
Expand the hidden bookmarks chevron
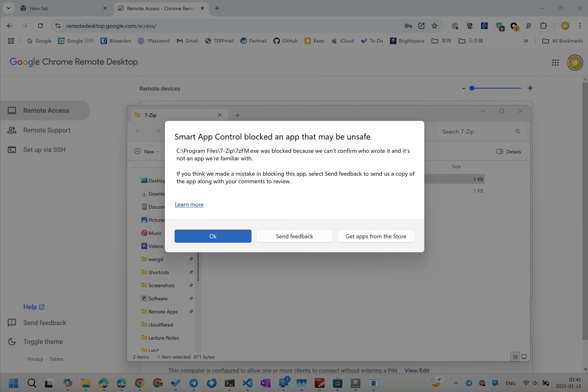[x=526, y=41]
